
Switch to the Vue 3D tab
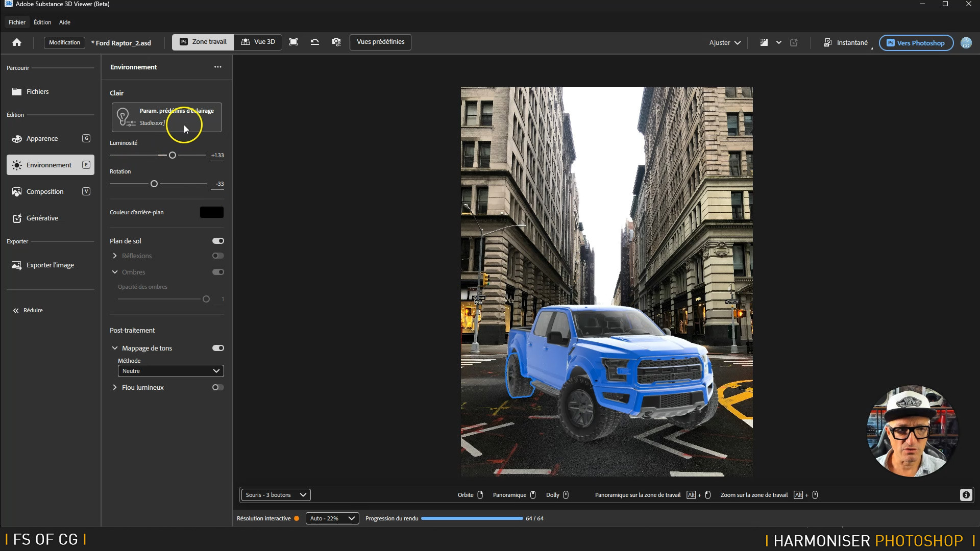pos(258,42)
